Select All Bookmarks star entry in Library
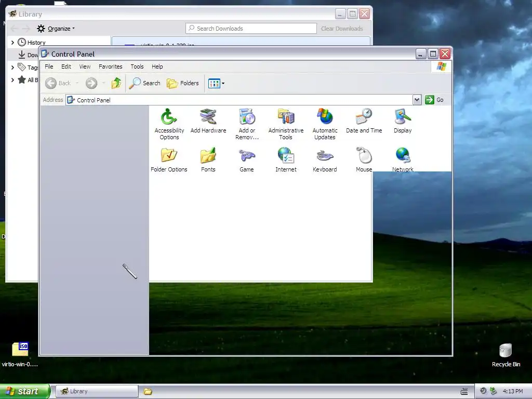 click(28, 79)
